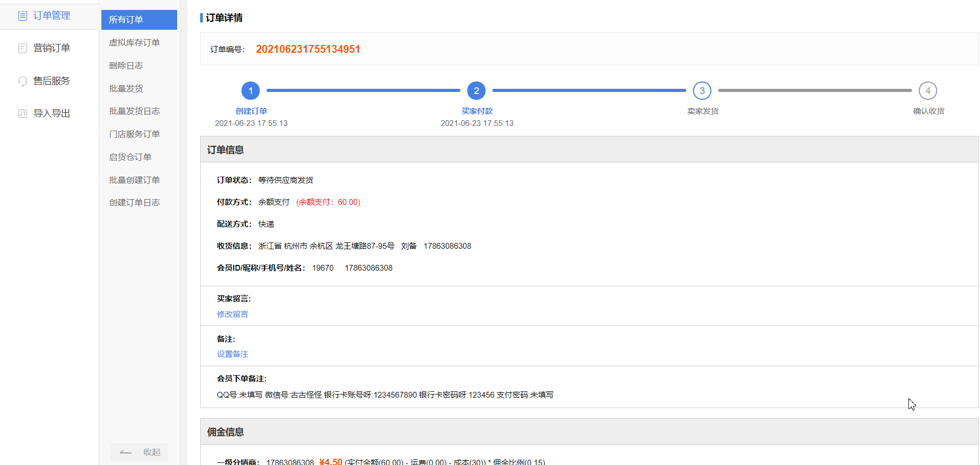Open 批量发货 submenu item
This screenshot has height=465, width=980.
[x=126, y=89]
